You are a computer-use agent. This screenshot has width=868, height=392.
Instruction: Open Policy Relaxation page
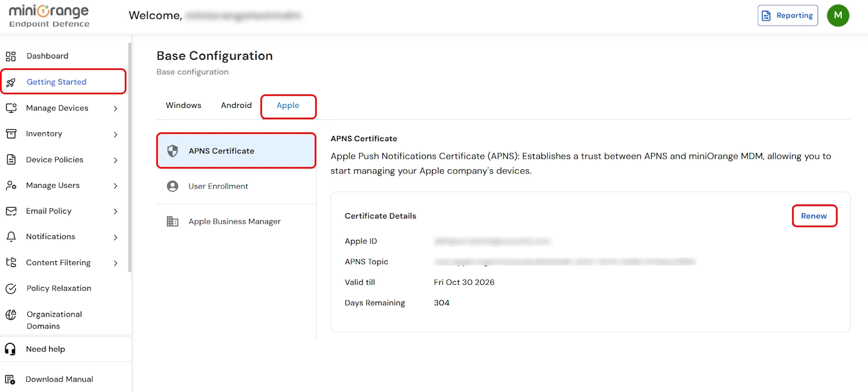pyautogui.click(x=59, y=288)
